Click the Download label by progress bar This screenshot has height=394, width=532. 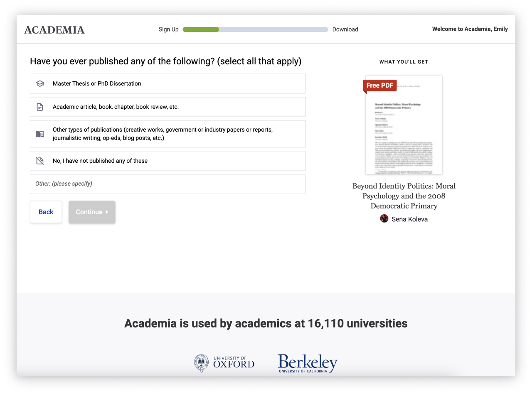pos(345,29)
